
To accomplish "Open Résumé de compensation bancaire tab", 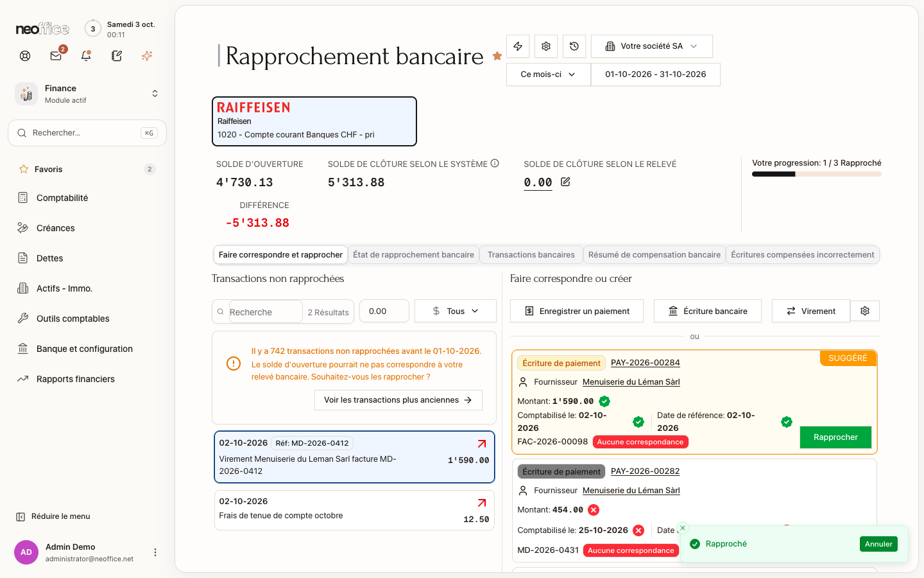I will [654, 255].
